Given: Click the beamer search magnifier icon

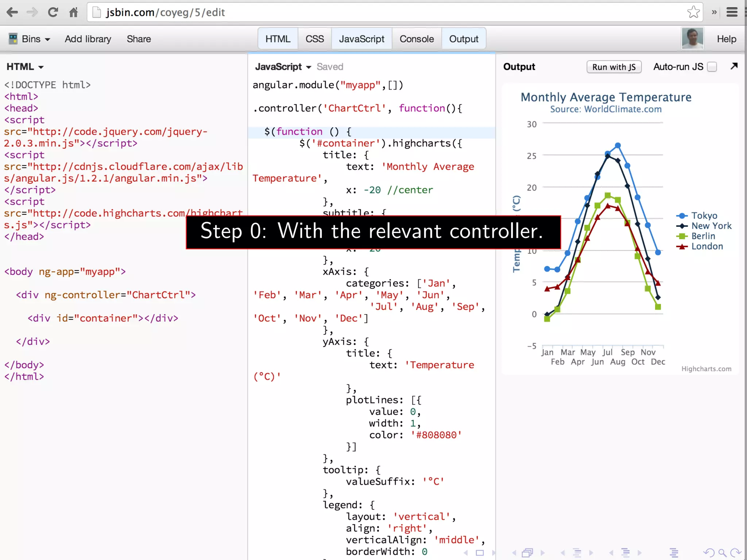Looking at the screenshot, I should pos(721,553).
